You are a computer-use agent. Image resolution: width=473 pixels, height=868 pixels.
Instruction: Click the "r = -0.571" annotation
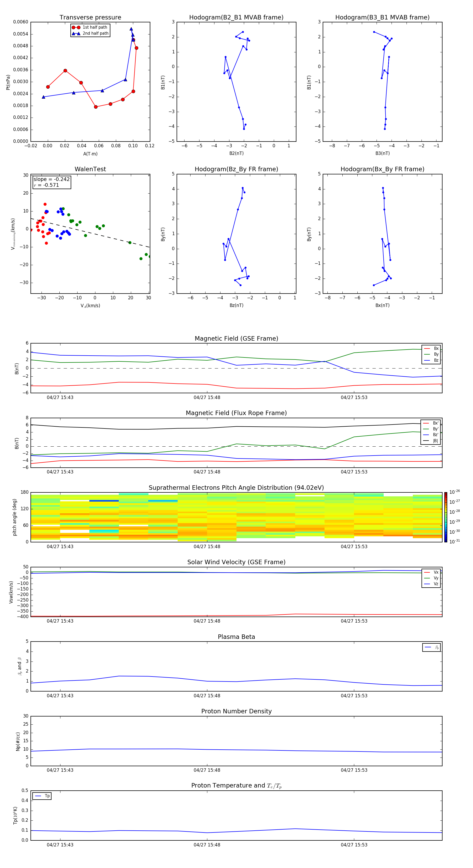click(47, 185)
